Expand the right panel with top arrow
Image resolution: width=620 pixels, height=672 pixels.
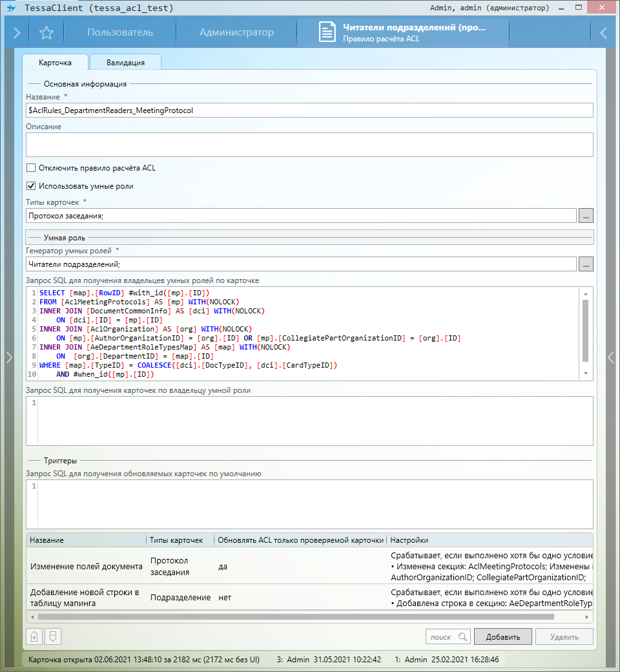(604, 33)
